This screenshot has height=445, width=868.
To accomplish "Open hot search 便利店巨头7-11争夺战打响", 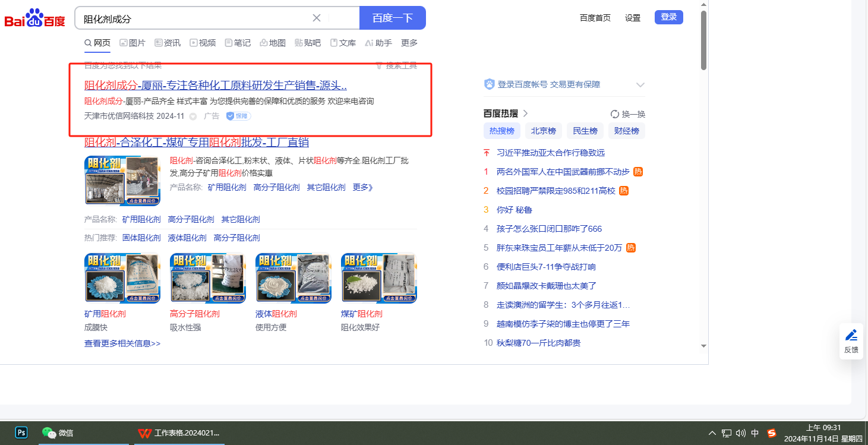I will click(x=546, y=267).
